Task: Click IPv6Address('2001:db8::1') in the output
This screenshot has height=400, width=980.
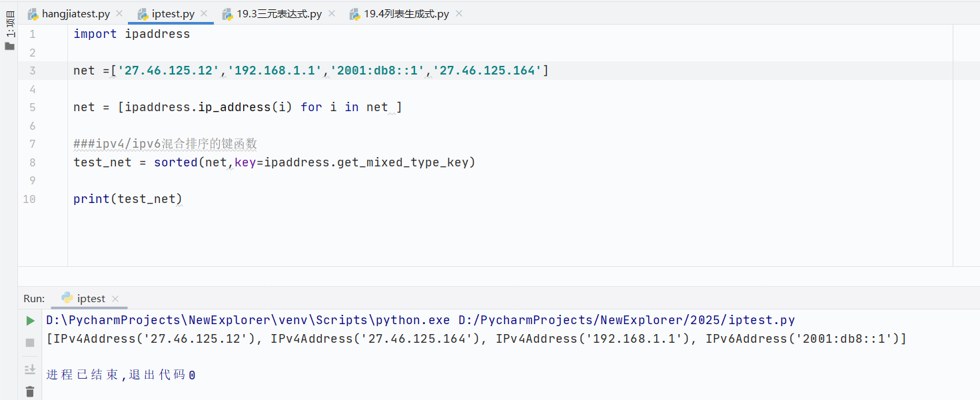Action: (x=803, y=339)
